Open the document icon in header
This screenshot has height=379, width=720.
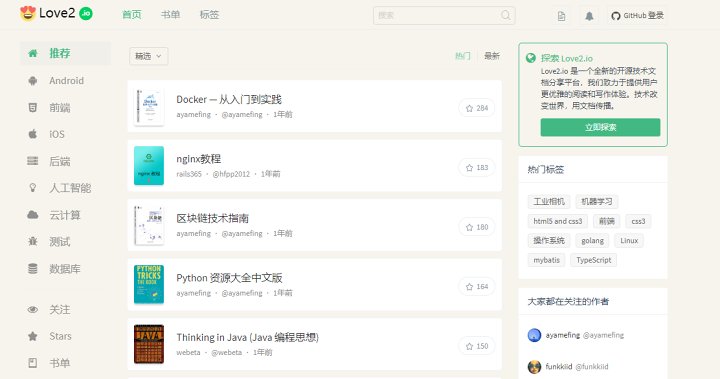(x=561, y=16)
